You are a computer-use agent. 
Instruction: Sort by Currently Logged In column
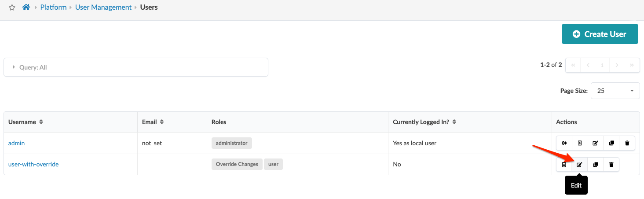pyautogui.click(x=454, y=122)
